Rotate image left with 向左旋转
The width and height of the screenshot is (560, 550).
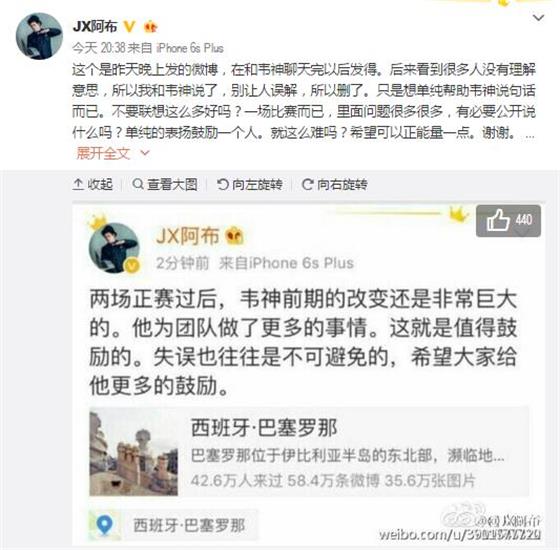pyautogui.click(x=250, y=184)
